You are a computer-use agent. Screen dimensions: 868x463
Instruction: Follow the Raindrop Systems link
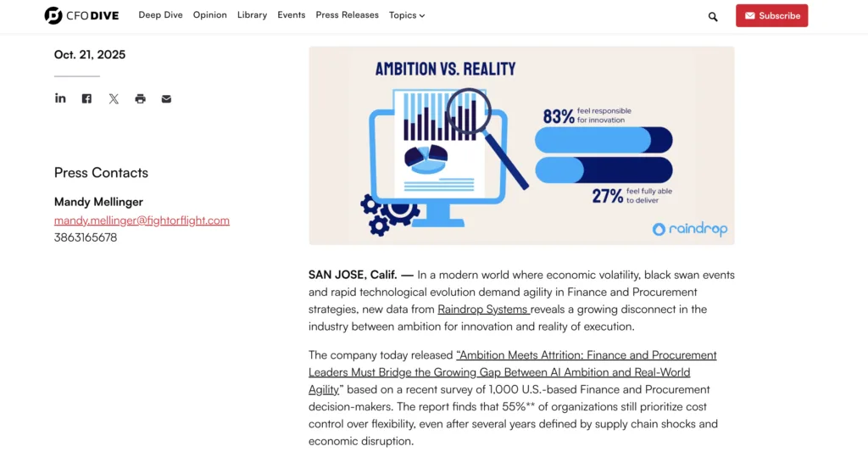[x=483, y=310]
